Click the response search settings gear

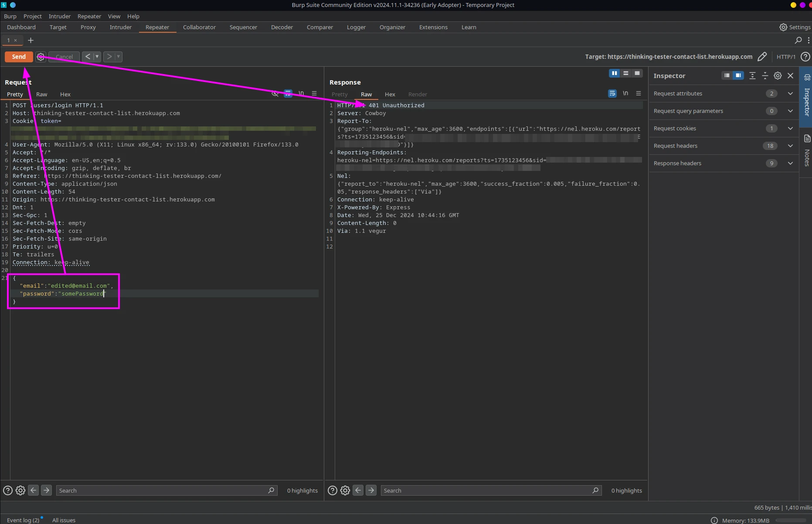[345, 490]
